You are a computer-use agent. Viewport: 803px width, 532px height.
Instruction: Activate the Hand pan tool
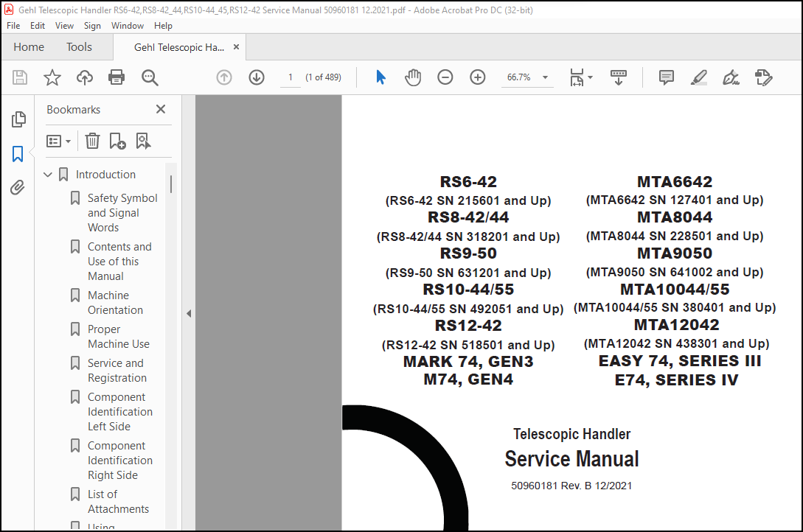413,77
